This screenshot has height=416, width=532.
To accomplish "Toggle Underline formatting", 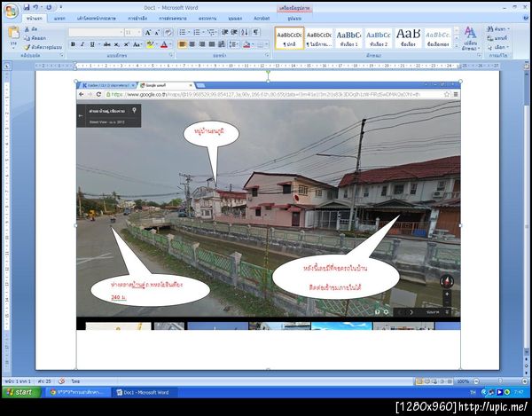I will click(92, 44).
